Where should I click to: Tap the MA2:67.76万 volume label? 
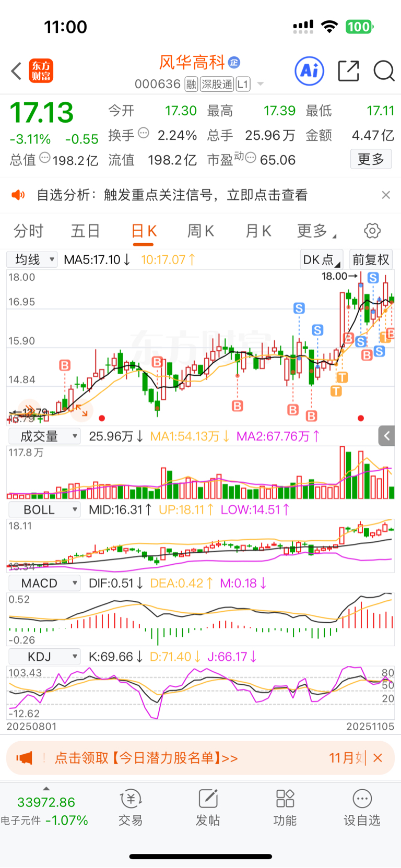pyautogui.click(x=278, y=436)
